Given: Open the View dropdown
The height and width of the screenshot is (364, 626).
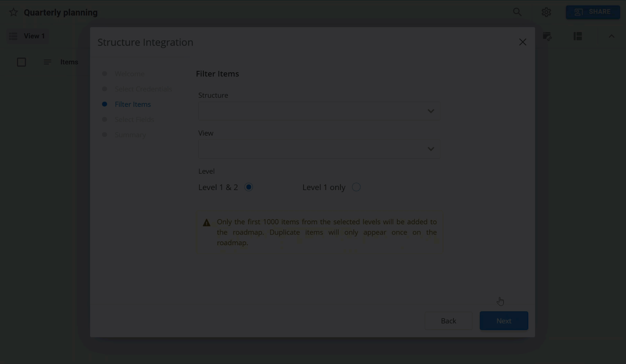Looking at the screenshot, I should pyautogui.click(x=319, y=149).
